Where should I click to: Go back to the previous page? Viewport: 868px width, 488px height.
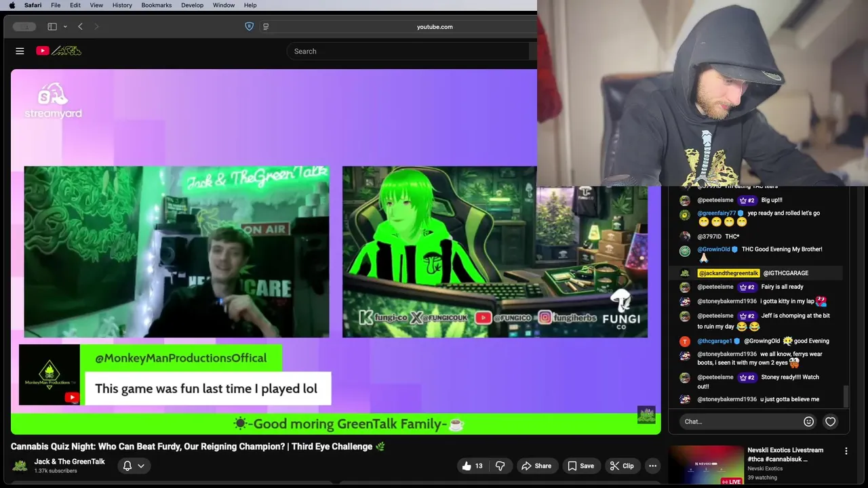[x=80, y=26]
